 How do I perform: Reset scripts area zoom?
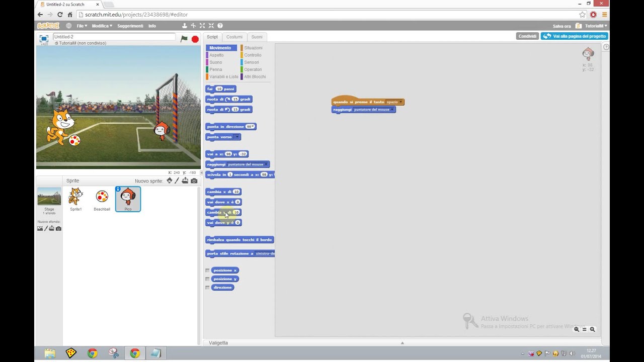pos(584,329)
